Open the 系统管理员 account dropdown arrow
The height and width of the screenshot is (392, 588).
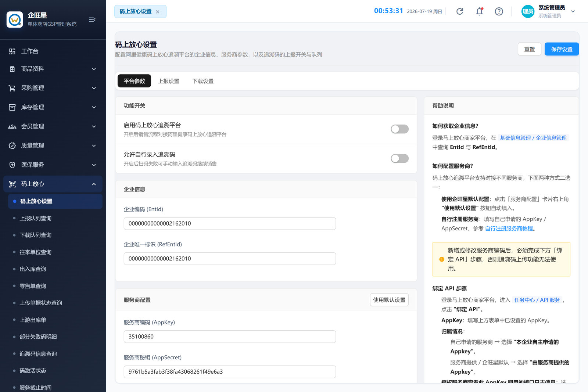[573, 11]
